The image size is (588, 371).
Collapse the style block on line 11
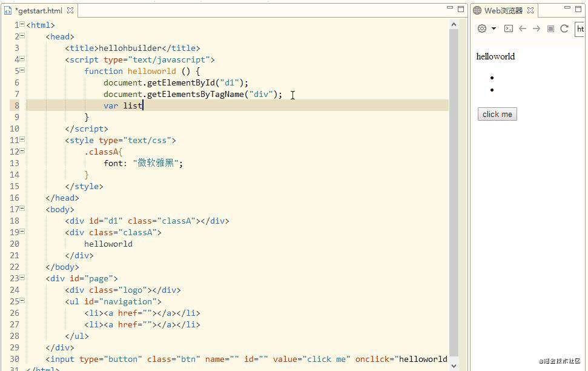pos(22,139)
